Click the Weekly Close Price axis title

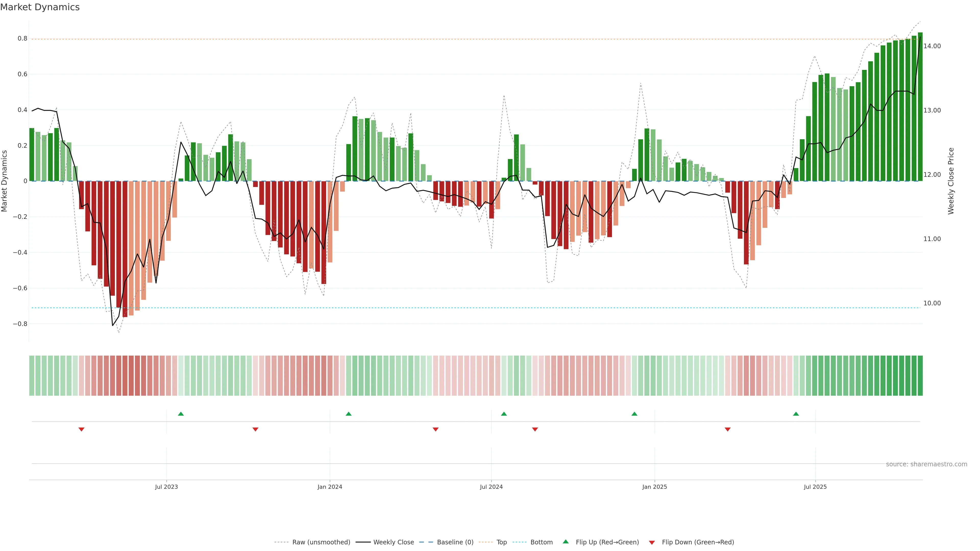coord(951,181)
